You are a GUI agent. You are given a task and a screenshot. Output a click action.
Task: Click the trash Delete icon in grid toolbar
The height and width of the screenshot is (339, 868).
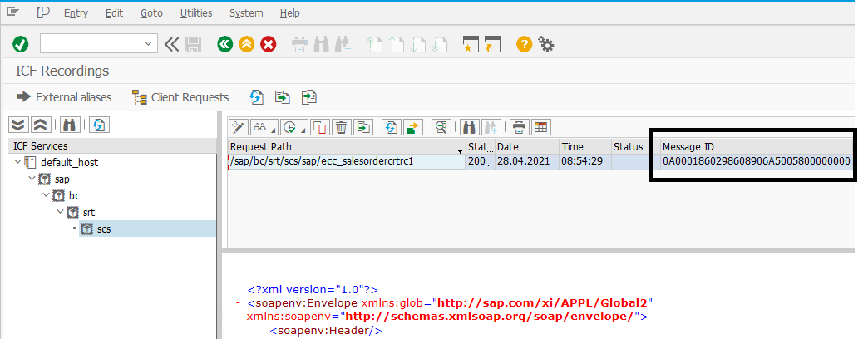(x=342, y=127)
